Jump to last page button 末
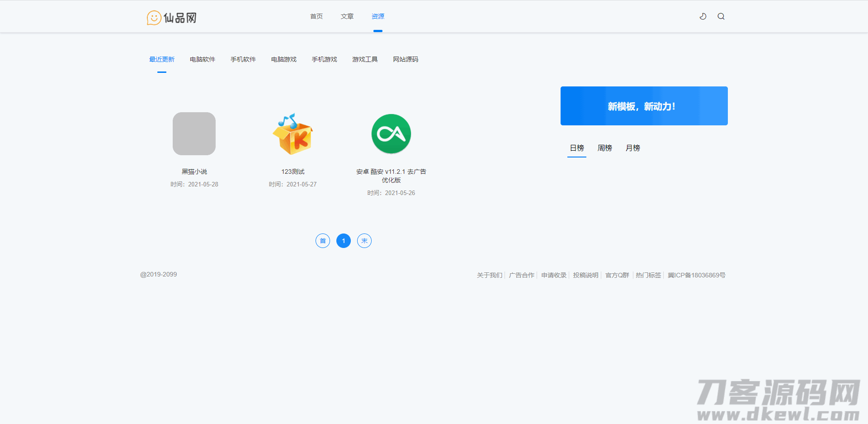 click(x=364, y=241)
